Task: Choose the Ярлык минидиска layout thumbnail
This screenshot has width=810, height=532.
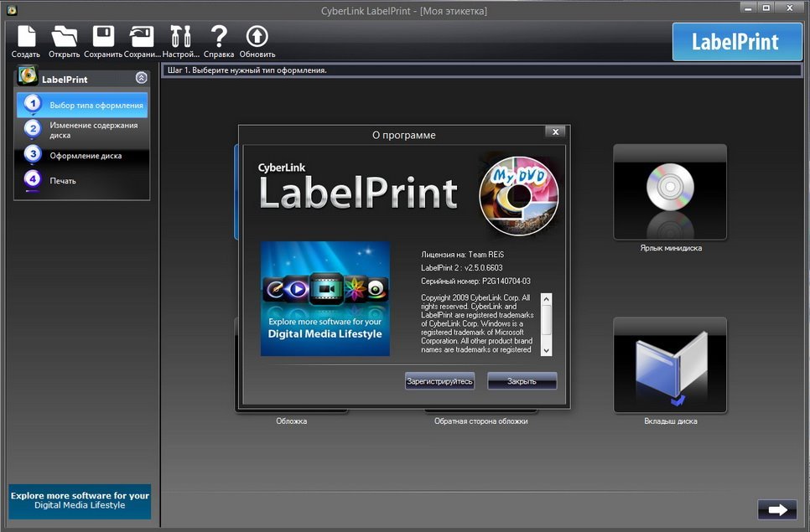Action: 670,192
